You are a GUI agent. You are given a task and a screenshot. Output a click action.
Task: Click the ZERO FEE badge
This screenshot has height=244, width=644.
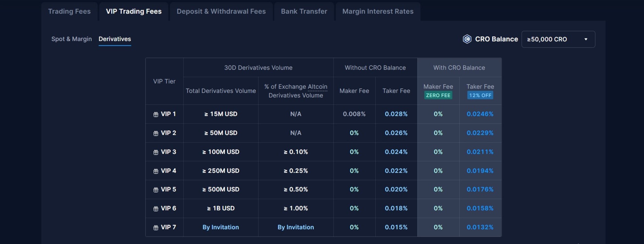click(438, 95)
